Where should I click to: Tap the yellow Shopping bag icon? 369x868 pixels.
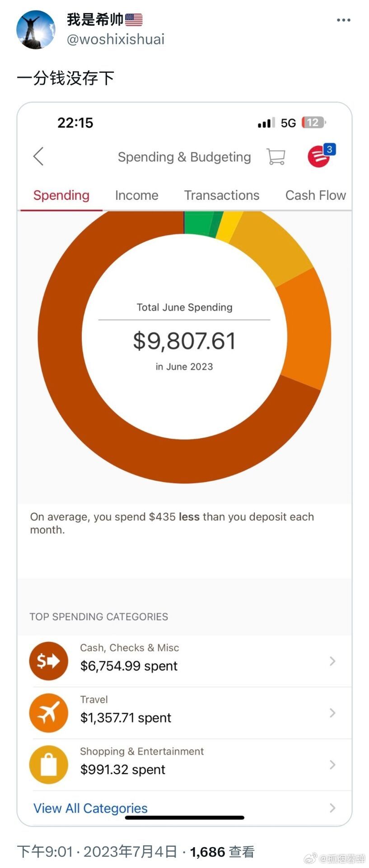click(49, 764)
